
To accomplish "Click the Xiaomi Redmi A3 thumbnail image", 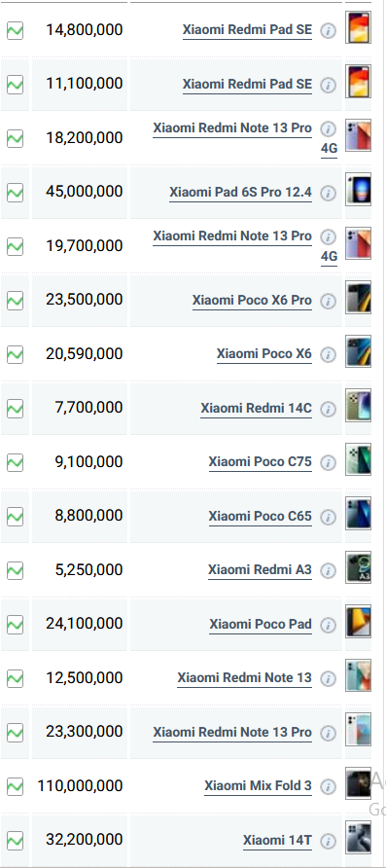I will coord(359,567).
